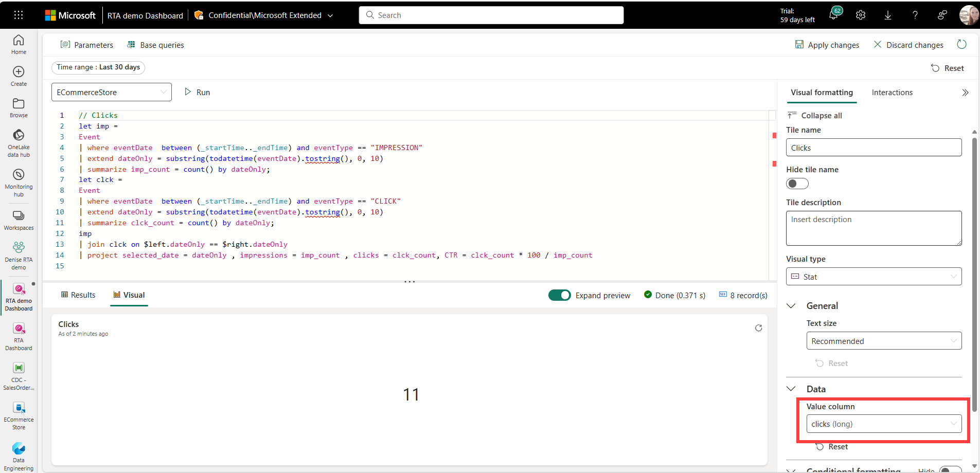
Task: Disable the Expand preview toggle
Action: click(559, 295)
